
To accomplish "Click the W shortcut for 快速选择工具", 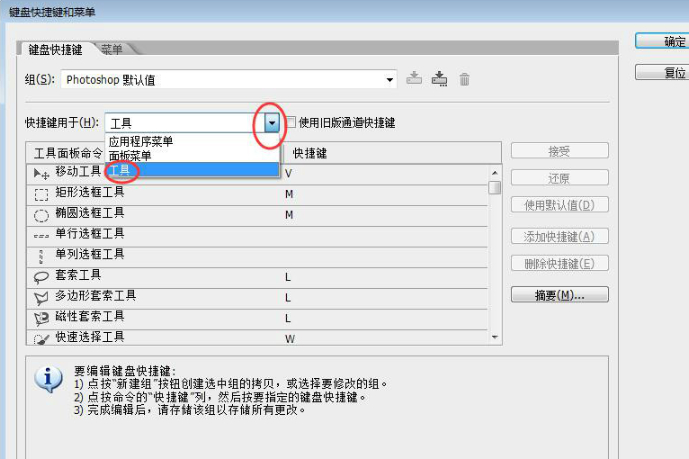I will click(290, 339).
